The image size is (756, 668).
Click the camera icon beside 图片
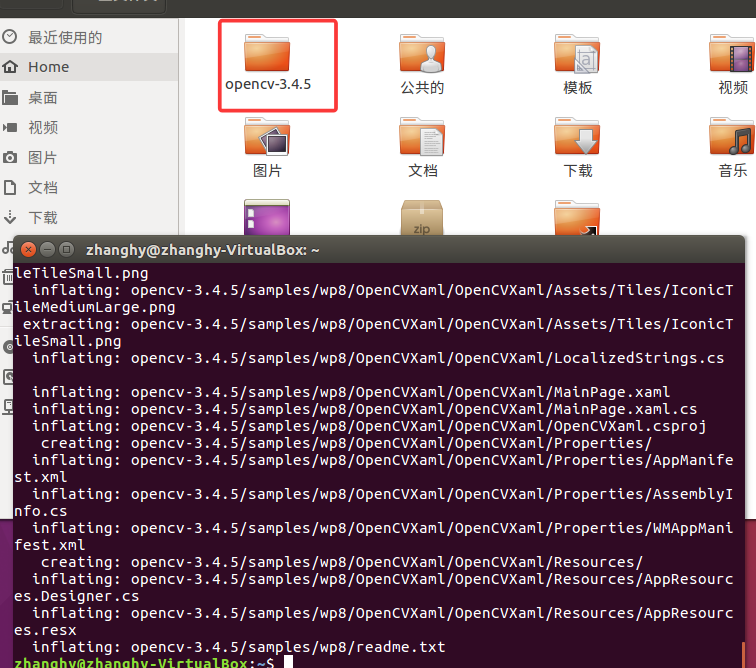pos(10,157)
